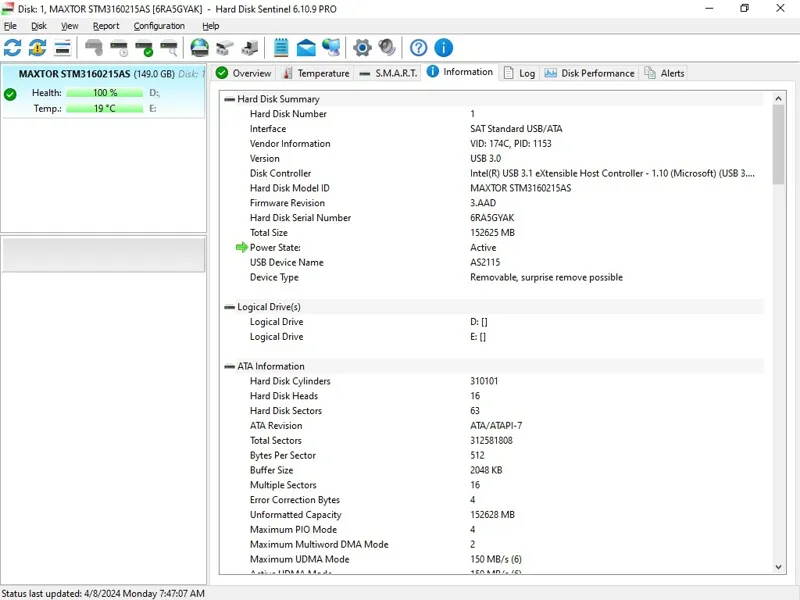
Task: Open the Help menu
Action: [210, 26]
